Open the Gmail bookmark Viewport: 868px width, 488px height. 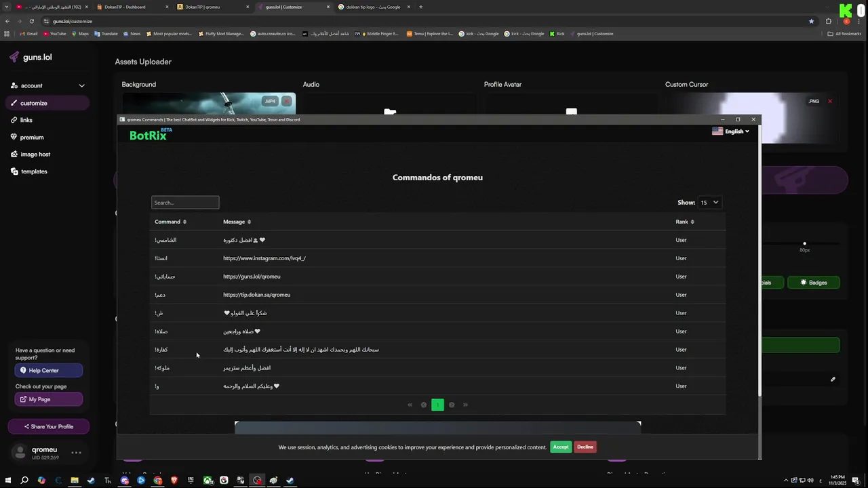28,34
